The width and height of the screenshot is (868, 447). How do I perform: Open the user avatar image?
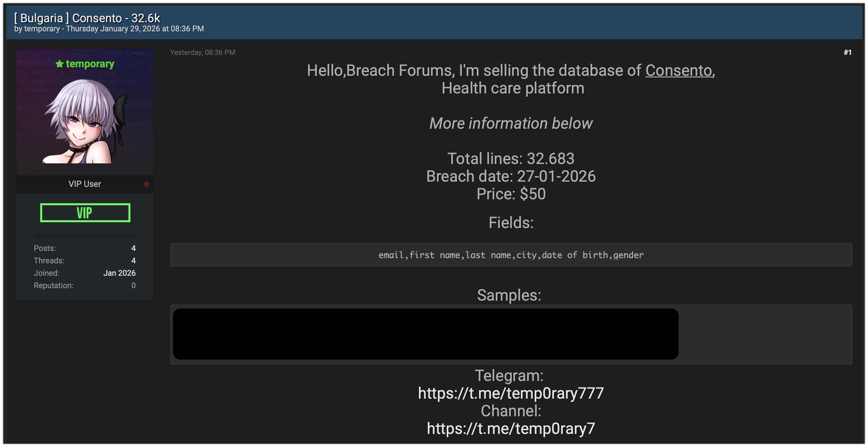(x=85, y=121)
